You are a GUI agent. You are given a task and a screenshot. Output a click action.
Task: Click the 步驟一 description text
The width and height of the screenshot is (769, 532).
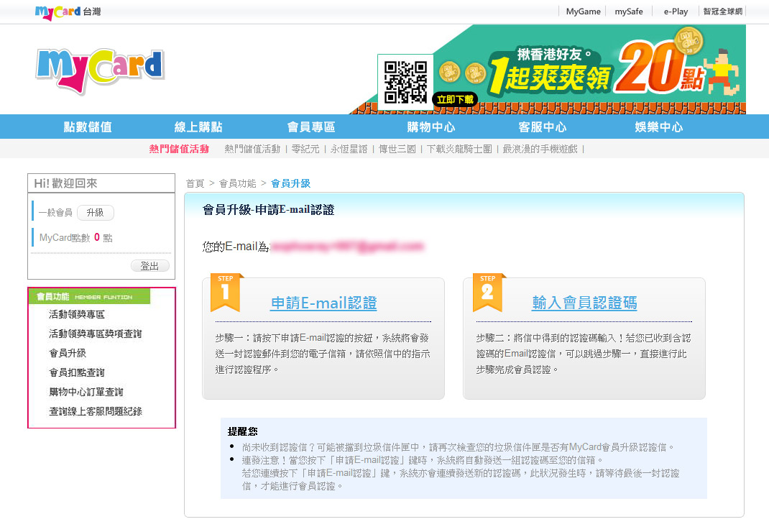tap(323, 354)
